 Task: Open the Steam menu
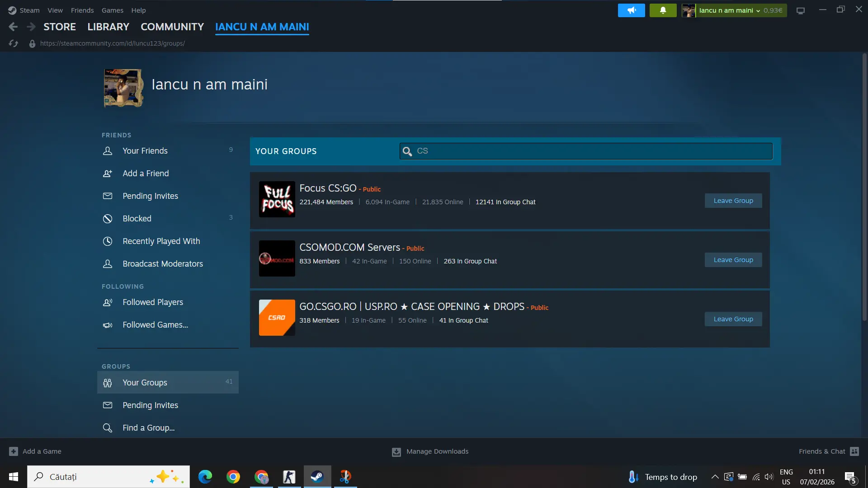coord(29,10)
